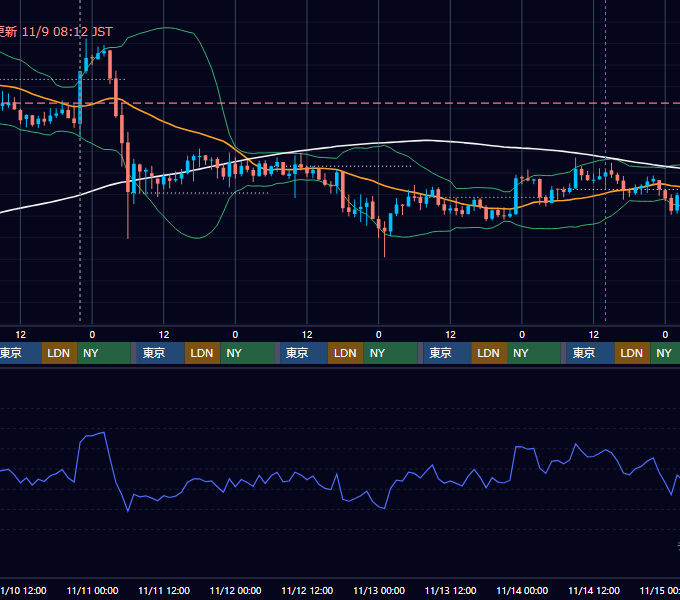The width and height of the screenshot is (680, 600).
Task: Click the LDN session block on 11/11 evening
Action: coord(203,353)
